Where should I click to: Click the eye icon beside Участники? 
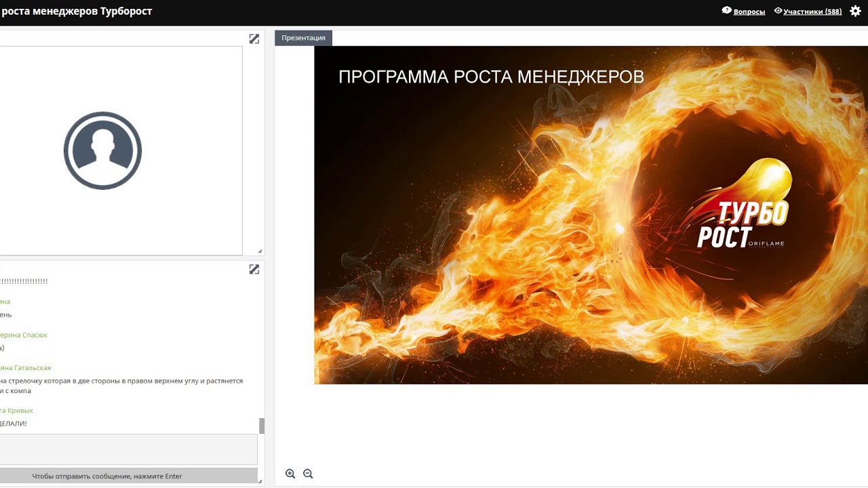click(778, 11)
